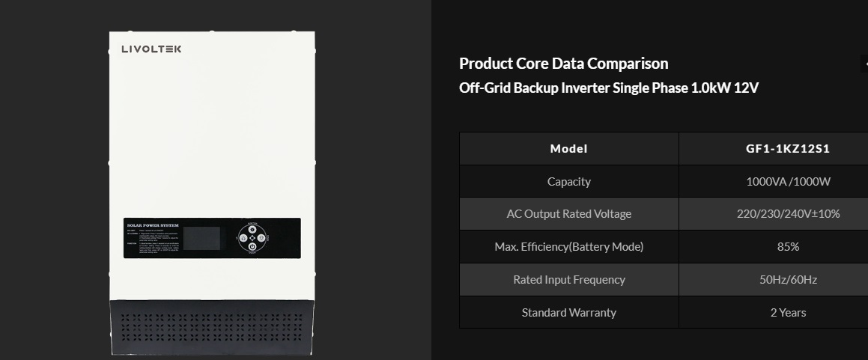Click the Off-Grid Backup Inverter subtitle

coord(608,88)
